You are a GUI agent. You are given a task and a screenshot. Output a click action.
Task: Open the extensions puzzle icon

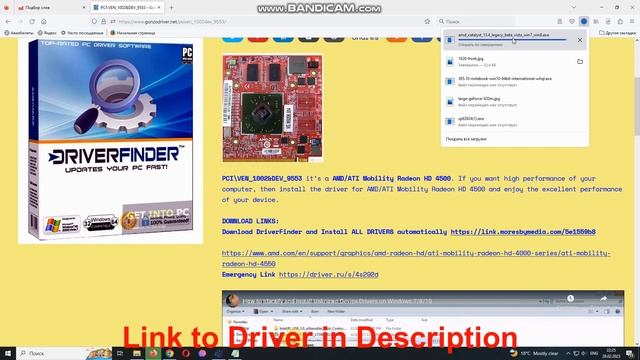coord(620,21)
